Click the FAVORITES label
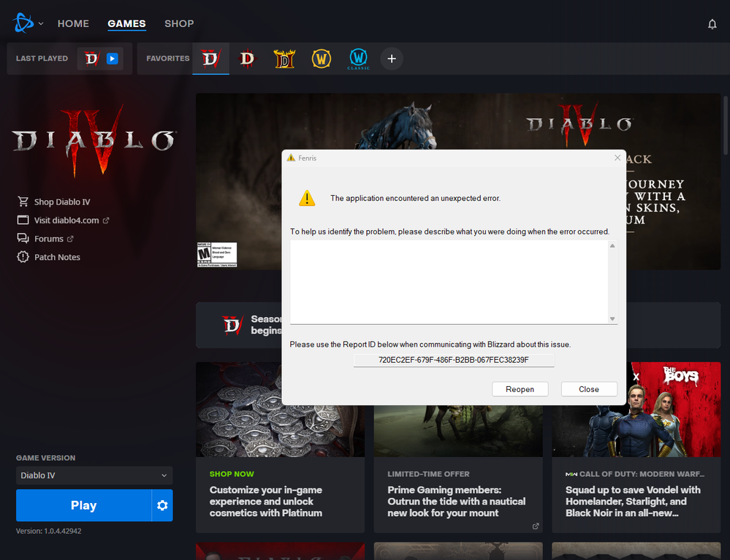This screenshot has width=730, height=560. click(167, 58)
